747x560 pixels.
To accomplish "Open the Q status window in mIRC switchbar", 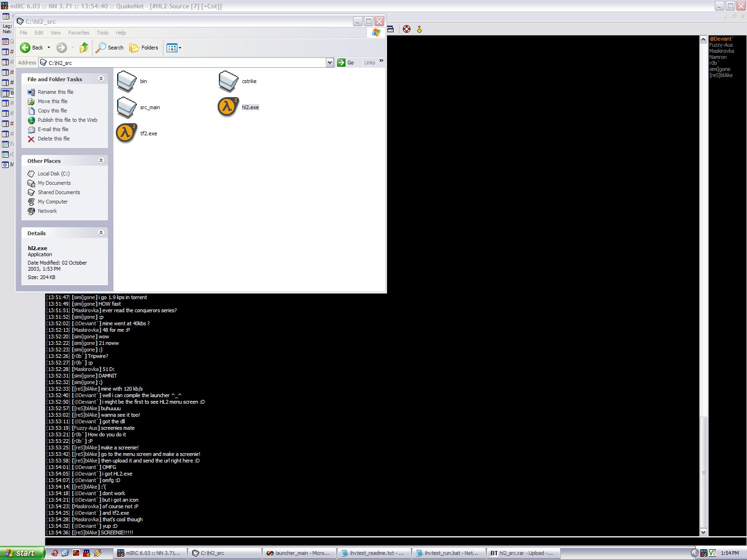I will click(8, 42).
